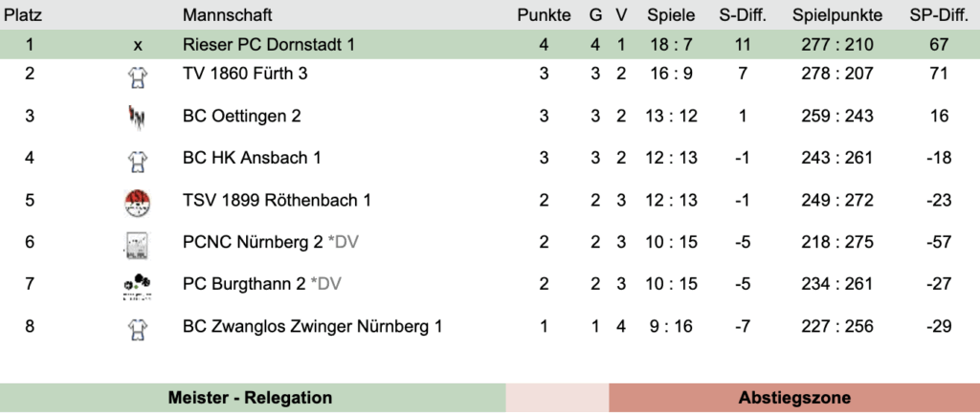The image size is (980, 415).
Task: Open the TV 1860 Fürth 3 team
Action: coord(246,73)
